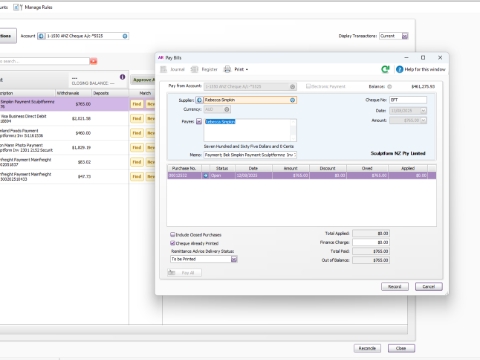Click the Out of Balance value
The height and width of the screenshot is (360, 480).
[x=371, y=260]
